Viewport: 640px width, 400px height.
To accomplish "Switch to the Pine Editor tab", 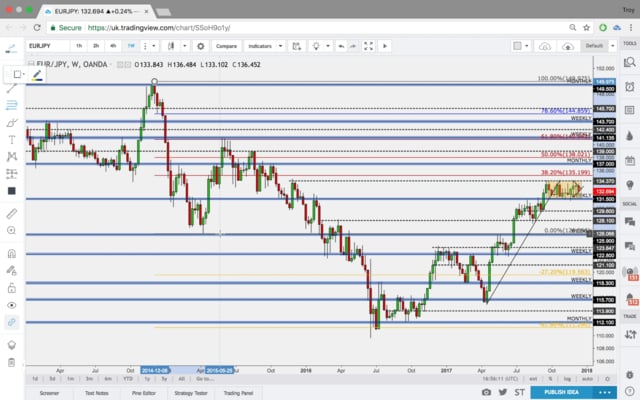I will coord(142,394).
